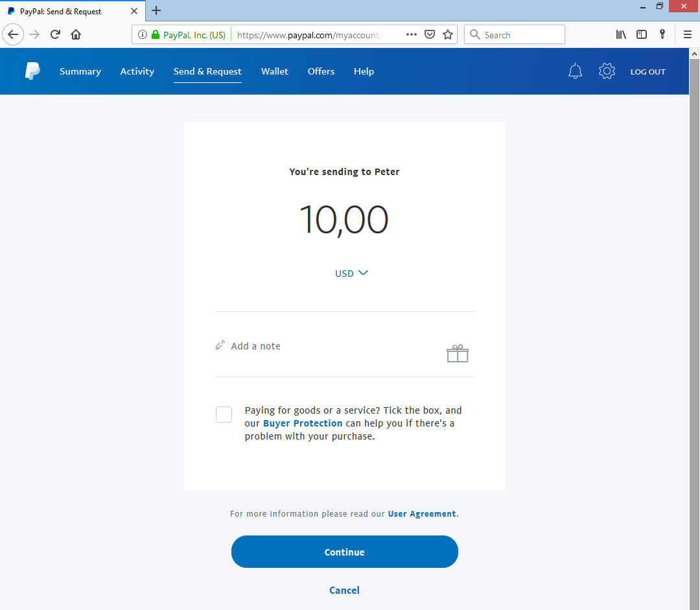The image size is (700, 610).
Task: Click the PayPal, Inc. (US) site identity label
Action: point(194,35)
